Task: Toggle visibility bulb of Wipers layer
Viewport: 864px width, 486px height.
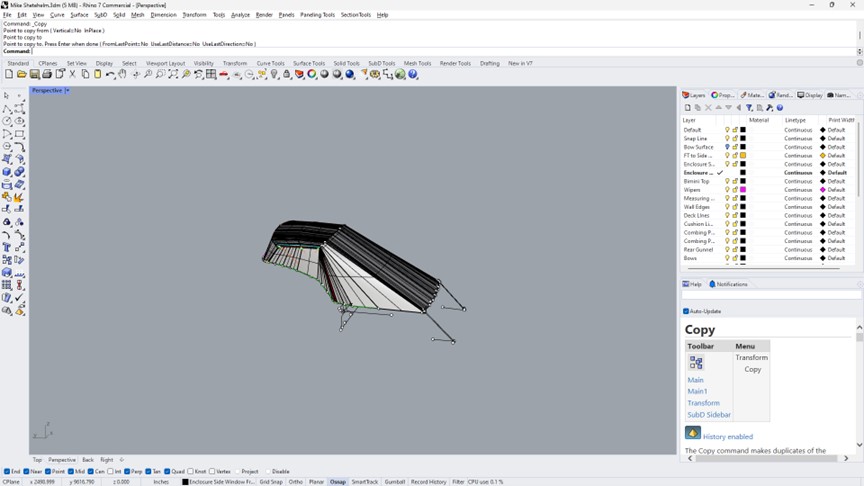Action: pyautogui.click(x=727, y=190)
